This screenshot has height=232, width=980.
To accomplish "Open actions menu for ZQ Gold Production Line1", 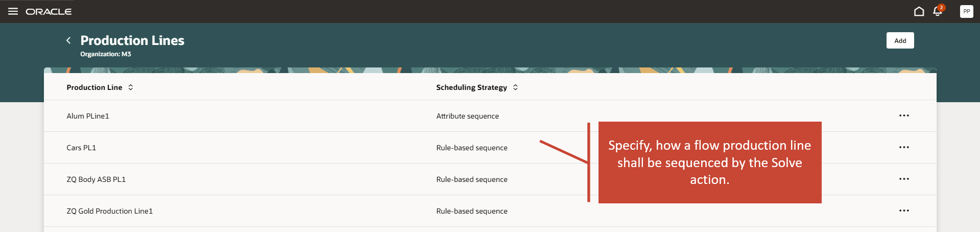I will coord(904,211).
